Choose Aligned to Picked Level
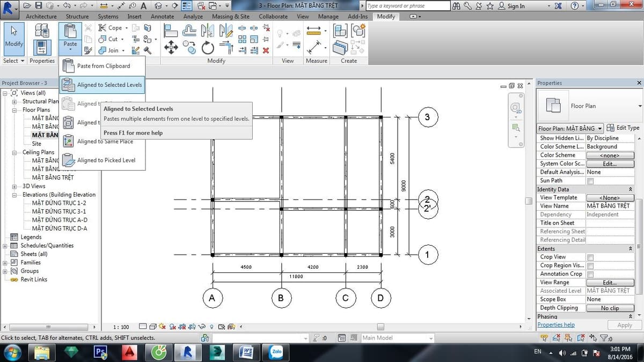This screenshot has height=362, width=644. click(102, 160)
